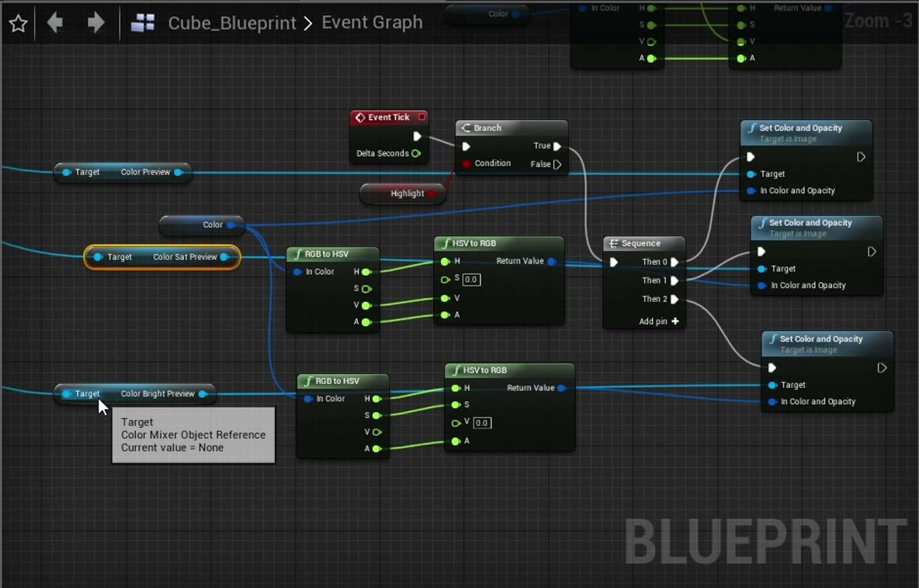
Task: Click Sequence execution input pin
Action: (614, 262)
